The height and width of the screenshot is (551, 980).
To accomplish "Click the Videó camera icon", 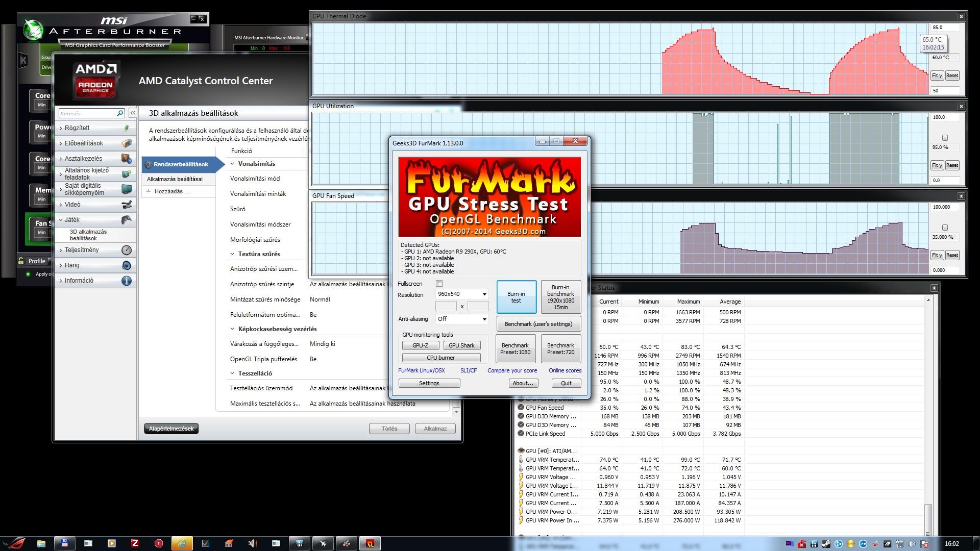I will tap(127, 205).
